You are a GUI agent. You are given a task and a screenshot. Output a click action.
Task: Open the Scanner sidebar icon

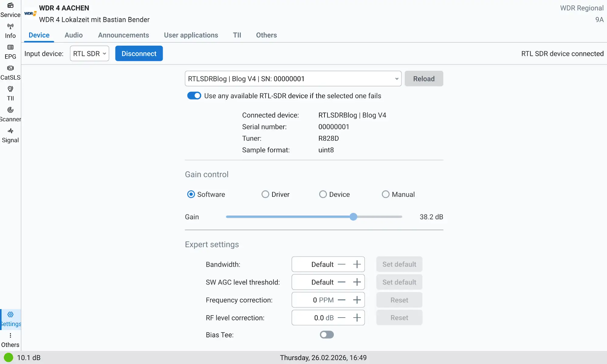click(x=10, y=110)
